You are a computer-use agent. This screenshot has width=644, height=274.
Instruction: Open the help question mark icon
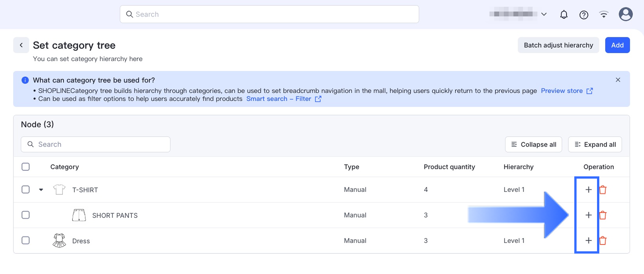584,15
